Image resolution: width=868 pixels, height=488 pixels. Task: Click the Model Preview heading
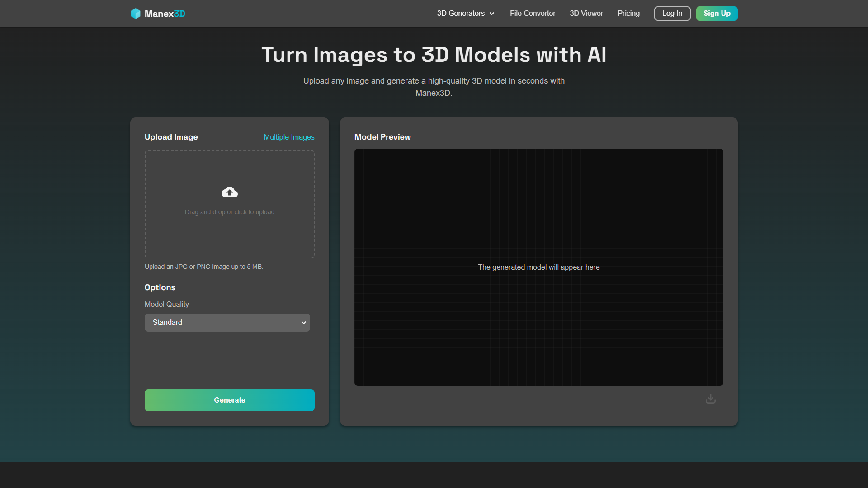pyautogui.click(x=382, y=137)
